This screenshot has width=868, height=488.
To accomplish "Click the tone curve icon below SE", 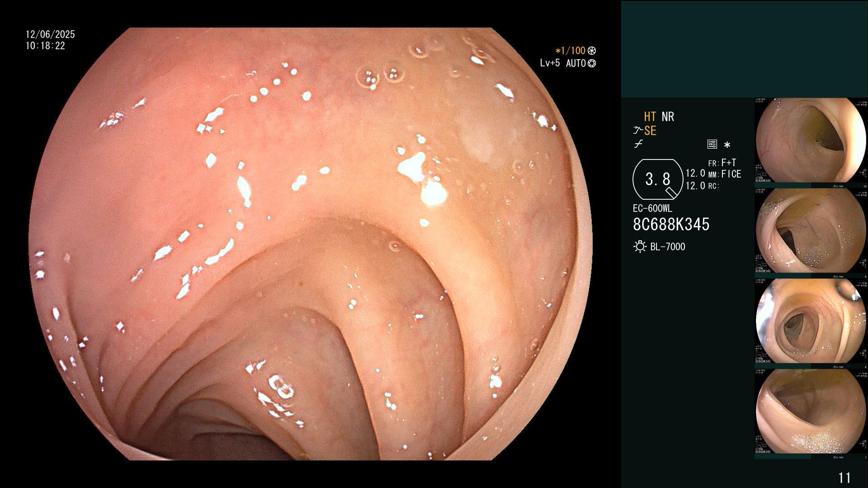I will point(638,144).
